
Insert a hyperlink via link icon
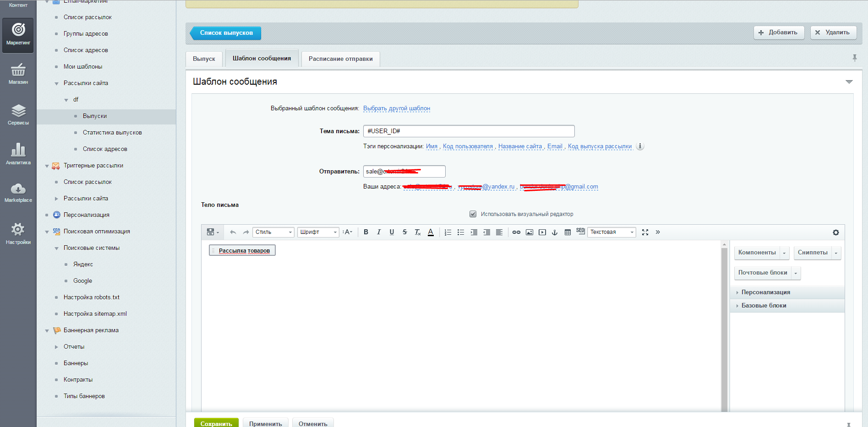(516, 232)
